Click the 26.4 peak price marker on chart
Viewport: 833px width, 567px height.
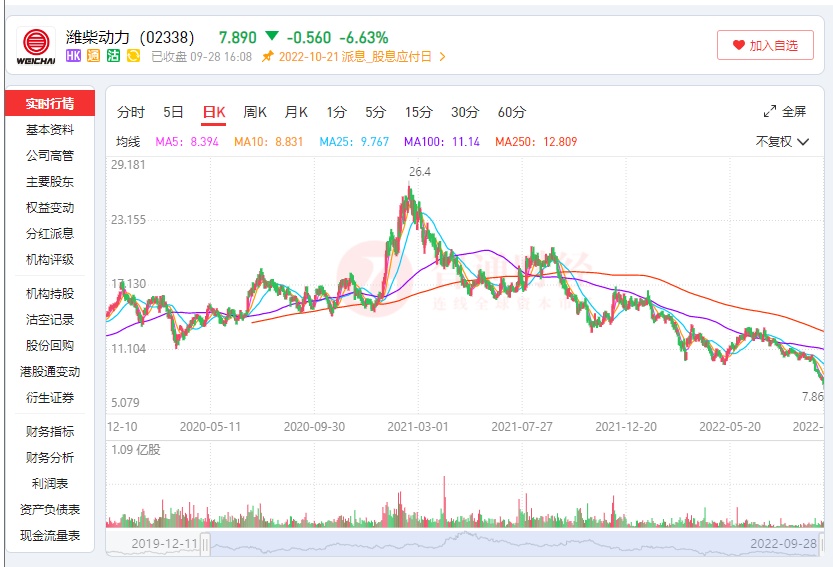pos(419,172)
